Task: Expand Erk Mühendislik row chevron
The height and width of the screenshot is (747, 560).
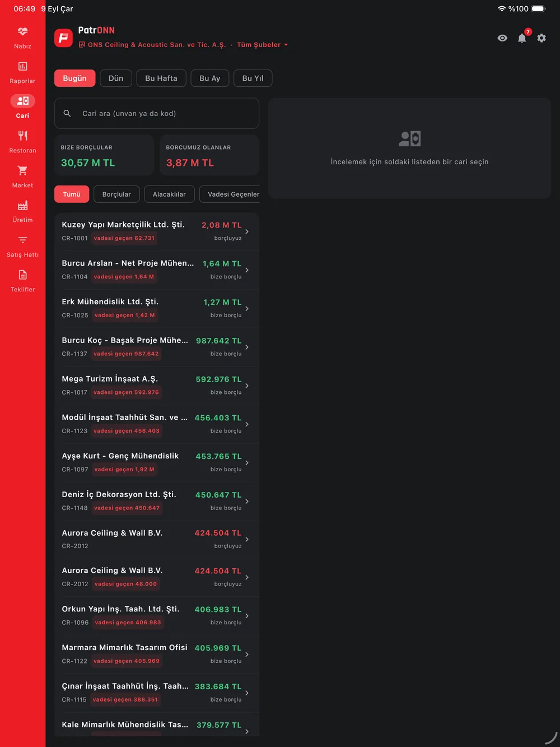Action: point(247,309)
